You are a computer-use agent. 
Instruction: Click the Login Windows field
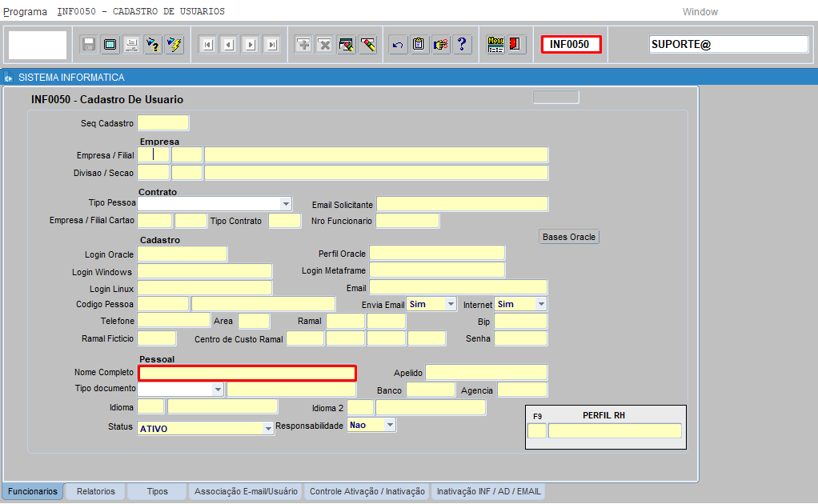click(205, 271)
